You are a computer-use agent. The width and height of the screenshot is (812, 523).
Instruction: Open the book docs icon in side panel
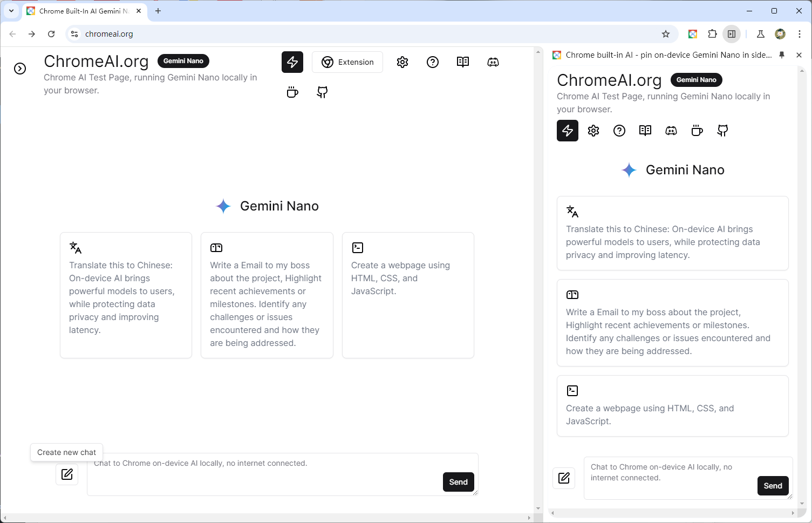645,131
